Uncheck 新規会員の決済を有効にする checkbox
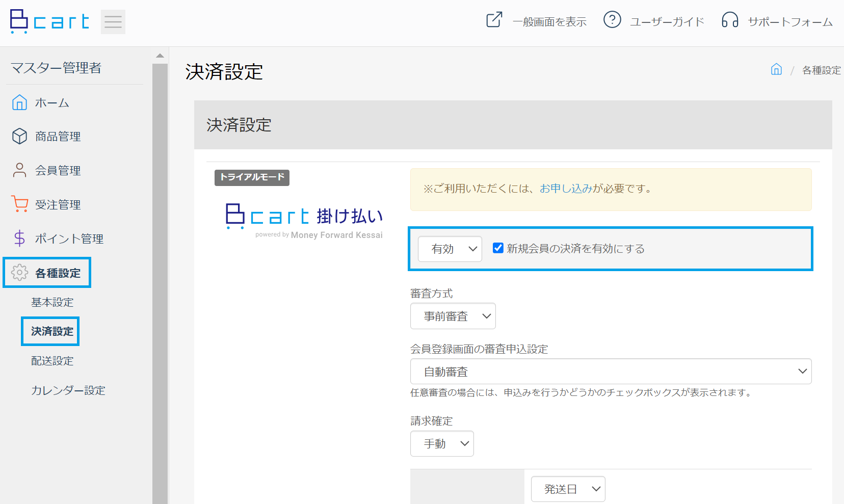844x504 pixels. pos(498,248)
